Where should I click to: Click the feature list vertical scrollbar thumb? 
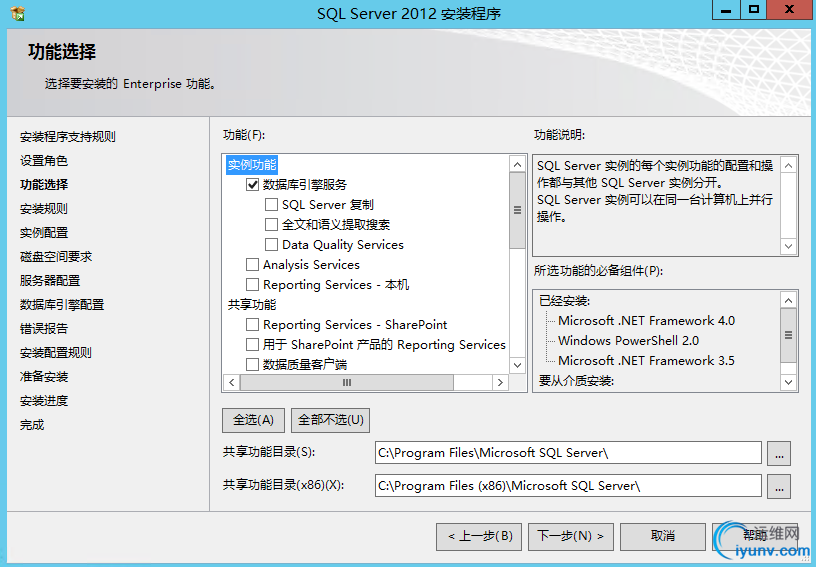(x=517, y=210)
